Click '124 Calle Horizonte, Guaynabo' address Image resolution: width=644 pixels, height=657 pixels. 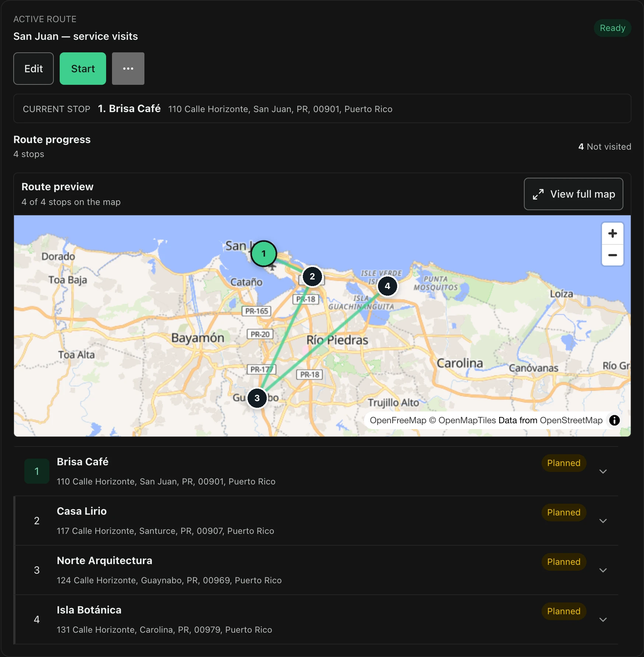pyautogui.click(x=169, y=580)
